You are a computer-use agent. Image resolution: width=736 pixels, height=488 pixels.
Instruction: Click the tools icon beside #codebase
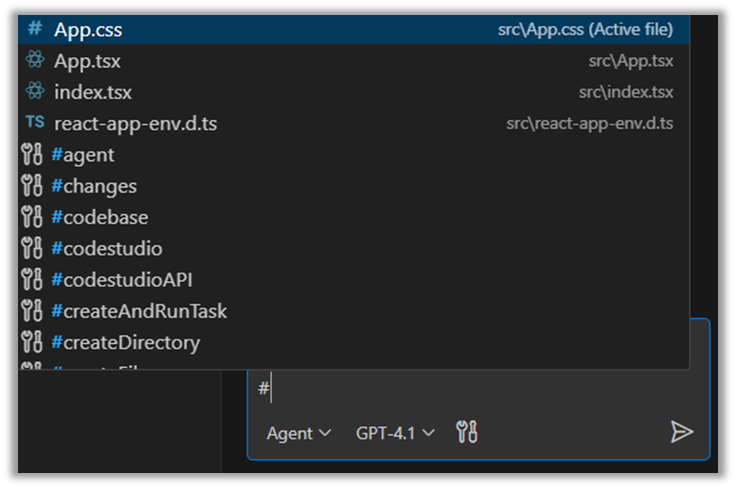point(32,217)
